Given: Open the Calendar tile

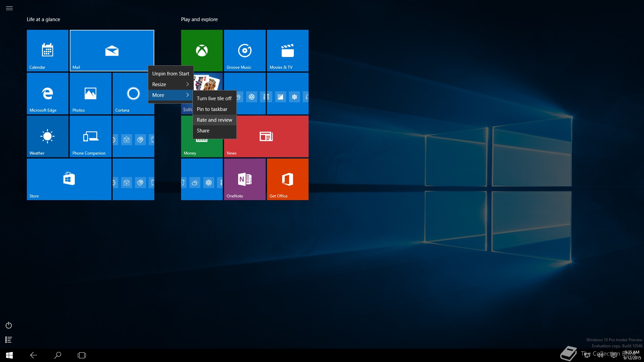Looking at the screenshot, I should [48, 51].
